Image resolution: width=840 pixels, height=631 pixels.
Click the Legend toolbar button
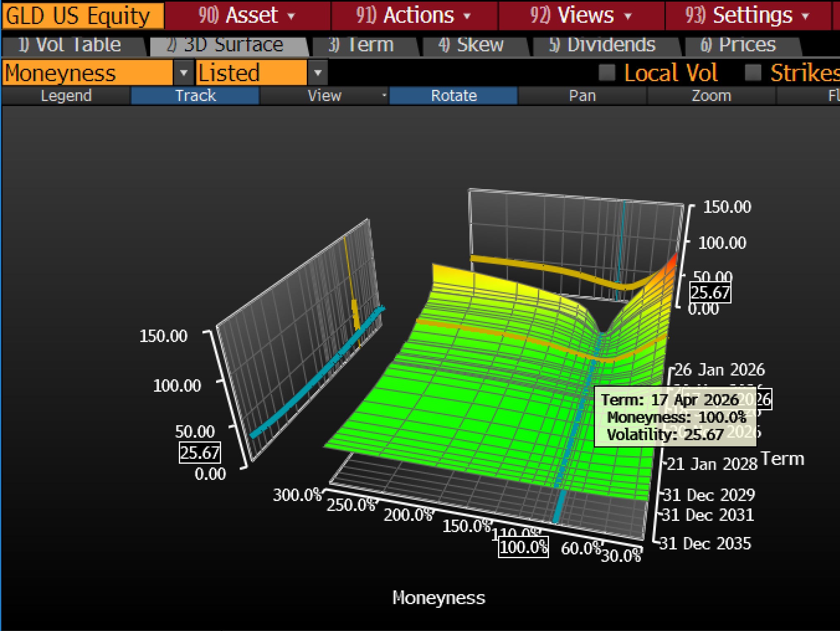66,96
